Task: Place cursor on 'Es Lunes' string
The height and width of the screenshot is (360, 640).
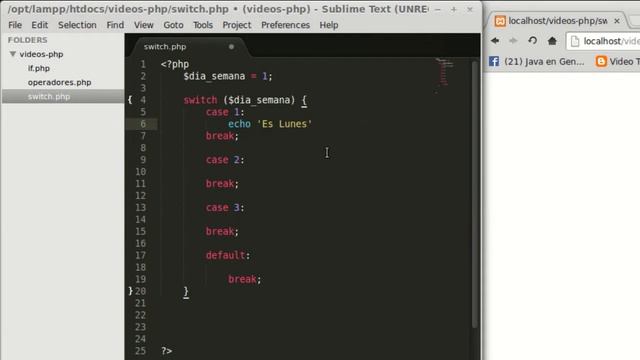Action: [284, 124]
